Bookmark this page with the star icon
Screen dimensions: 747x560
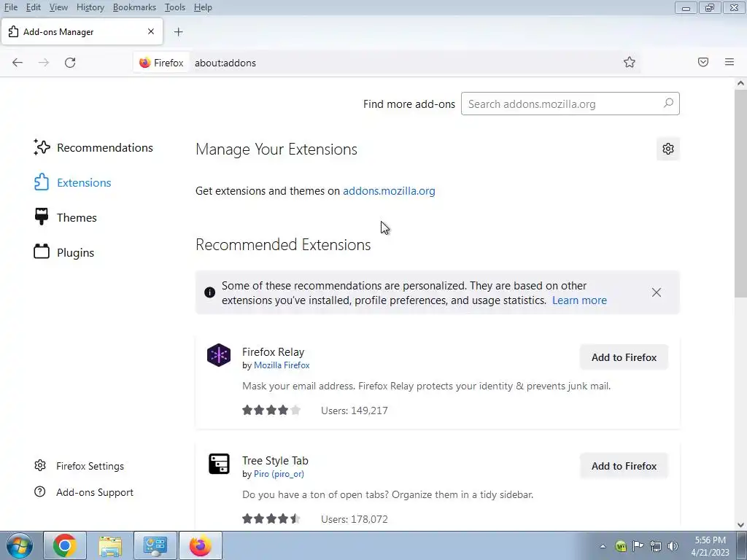(x=630, y=63)
